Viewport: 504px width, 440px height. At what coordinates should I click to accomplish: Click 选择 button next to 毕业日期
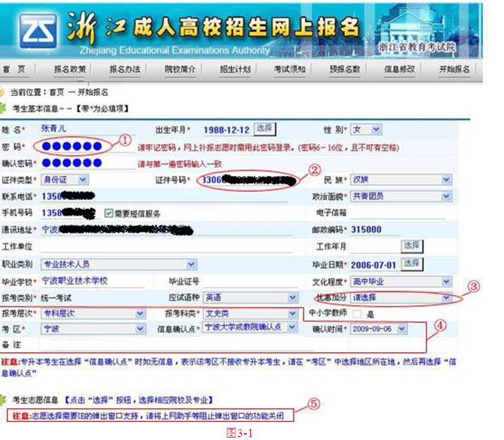click(x=412, y=263)
